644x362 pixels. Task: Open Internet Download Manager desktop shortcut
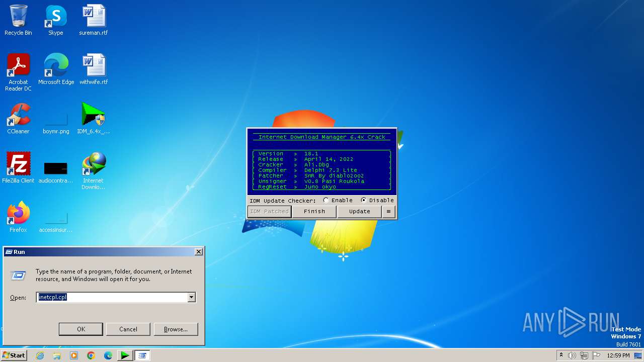(x=94, y=171)
